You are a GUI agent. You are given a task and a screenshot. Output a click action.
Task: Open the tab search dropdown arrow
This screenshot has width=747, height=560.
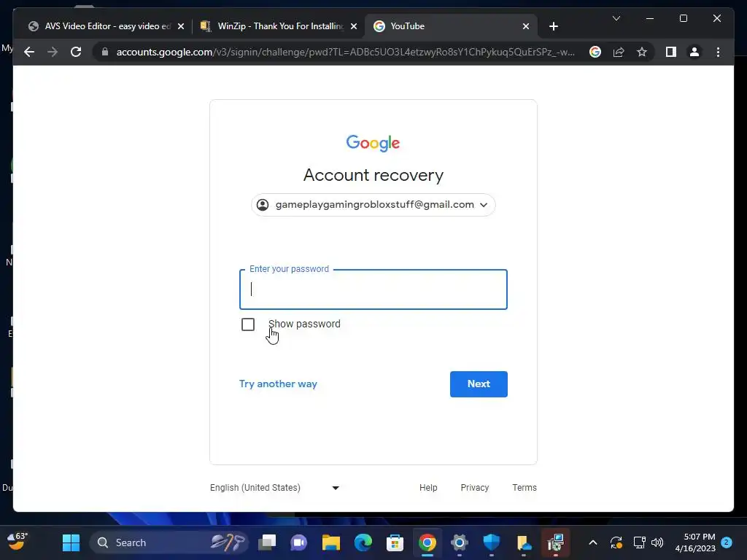[x=616, y=18]
